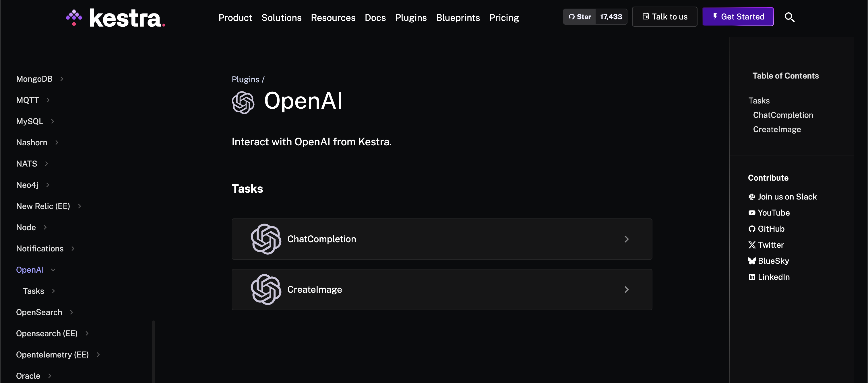This screenshot has height=383, width=868.
Task: Open BlueSky via the butterfly icon
Action: pyautogui.click(x=752, y=261)
